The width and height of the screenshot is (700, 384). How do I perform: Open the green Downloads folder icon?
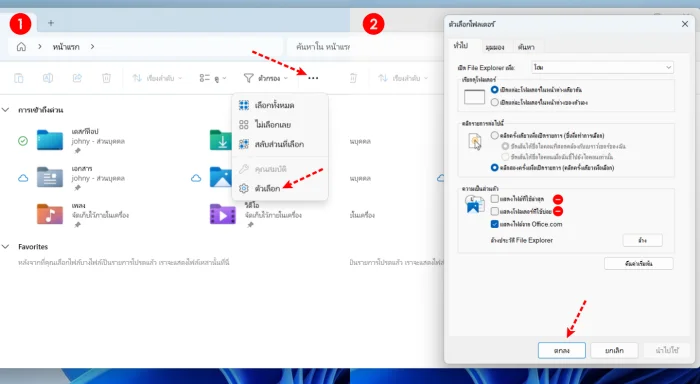click(x=221, y=140)
